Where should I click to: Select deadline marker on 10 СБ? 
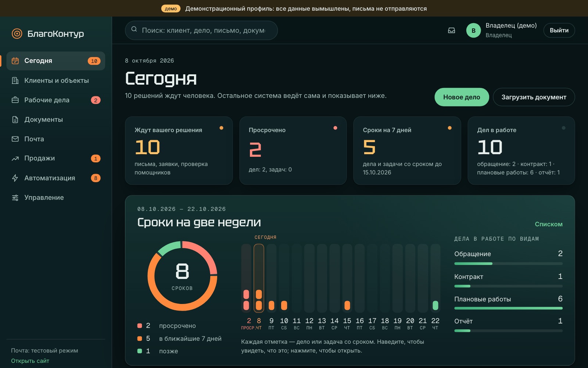tap(284, 305)
